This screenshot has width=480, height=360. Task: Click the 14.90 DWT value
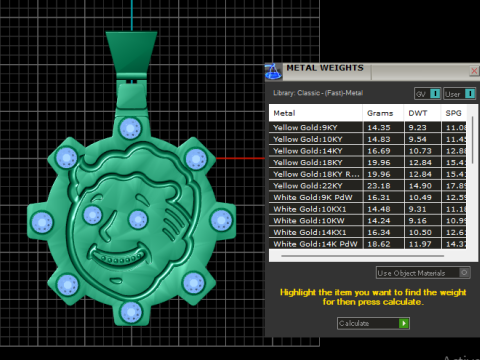click(420, 186)
